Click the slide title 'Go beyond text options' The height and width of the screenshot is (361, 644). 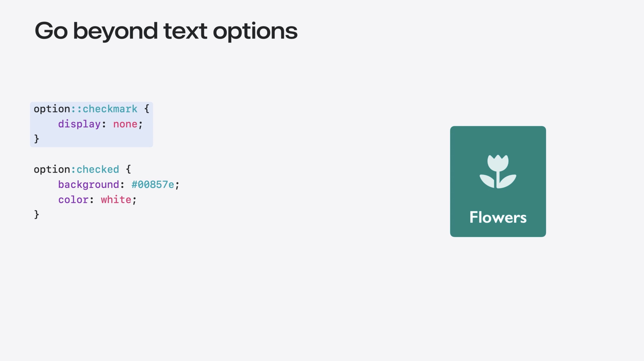(166, 31)
